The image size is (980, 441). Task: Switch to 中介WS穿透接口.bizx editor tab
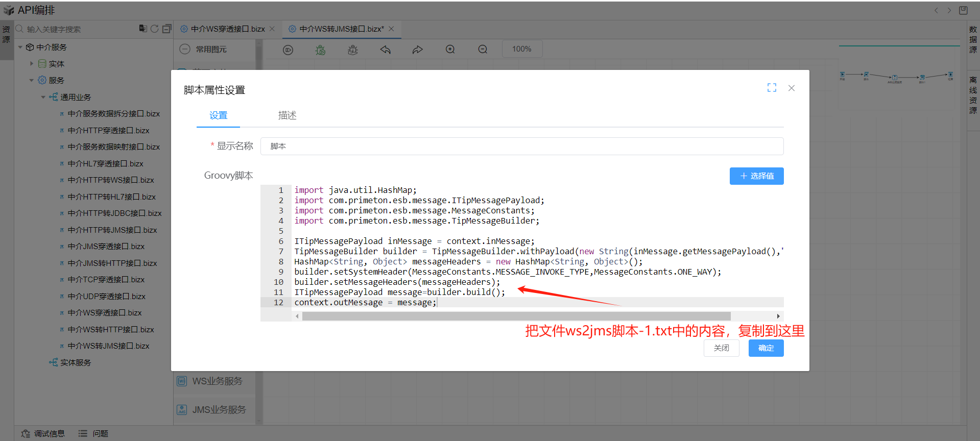click(x=227, y=29)
